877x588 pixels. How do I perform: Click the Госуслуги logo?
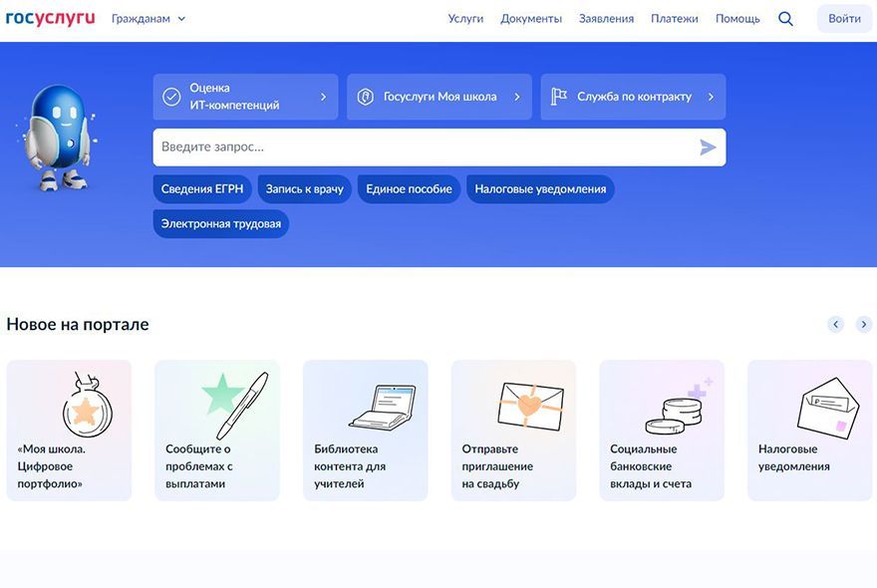[x=52, y=17]
